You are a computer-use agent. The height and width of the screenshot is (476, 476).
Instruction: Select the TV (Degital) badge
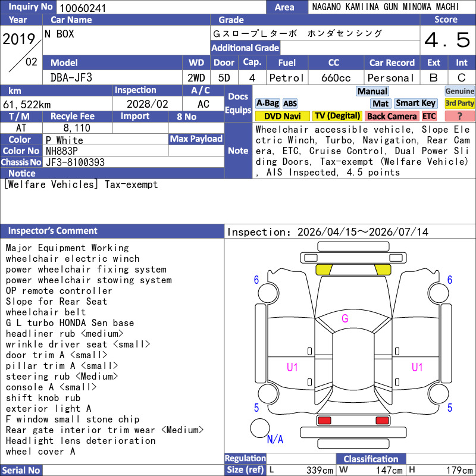[x=337, y=116]
